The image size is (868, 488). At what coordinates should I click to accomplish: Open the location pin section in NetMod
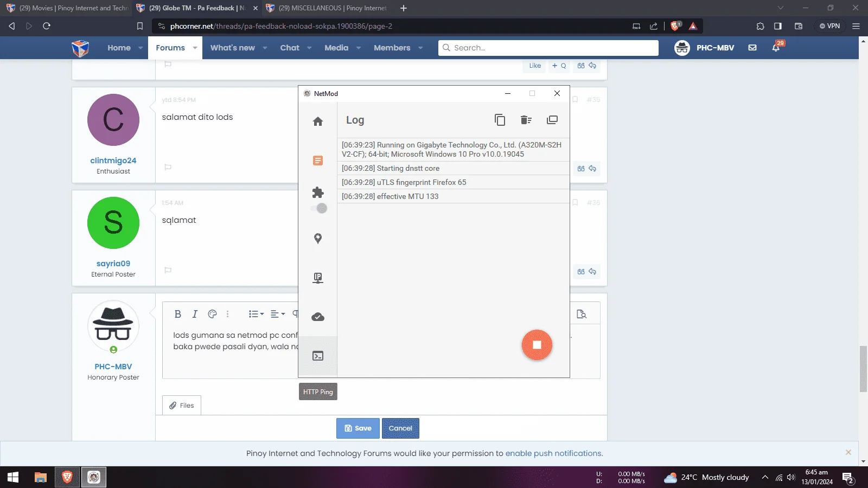pos(318,239)
